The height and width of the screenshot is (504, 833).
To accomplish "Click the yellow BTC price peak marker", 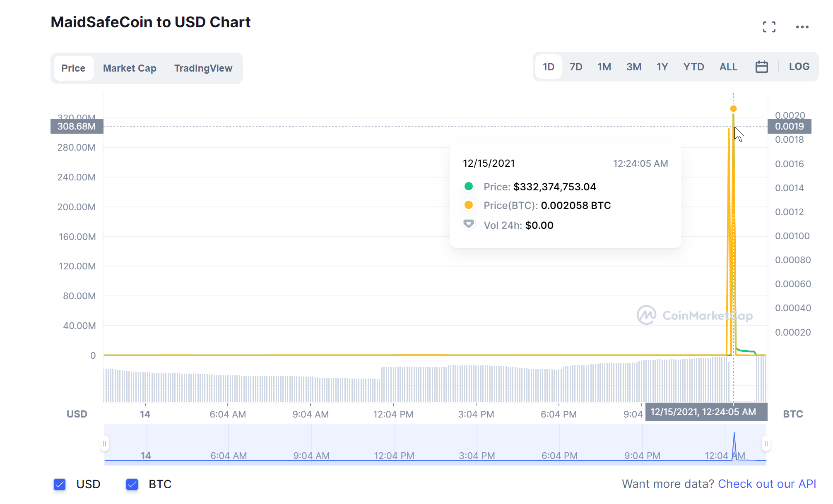I will [x=733, y=109].
